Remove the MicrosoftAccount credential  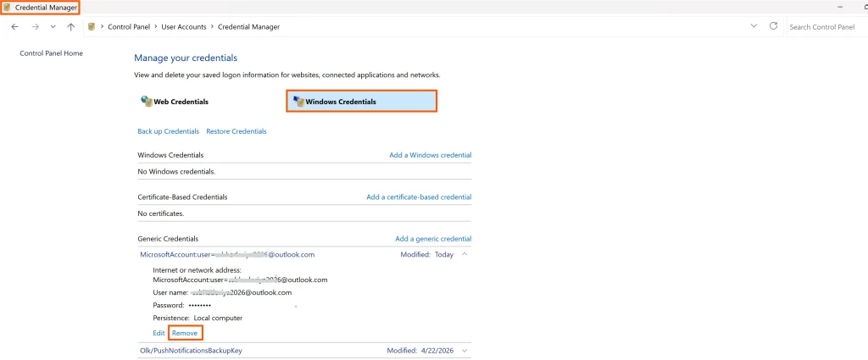tap(185, 333)
